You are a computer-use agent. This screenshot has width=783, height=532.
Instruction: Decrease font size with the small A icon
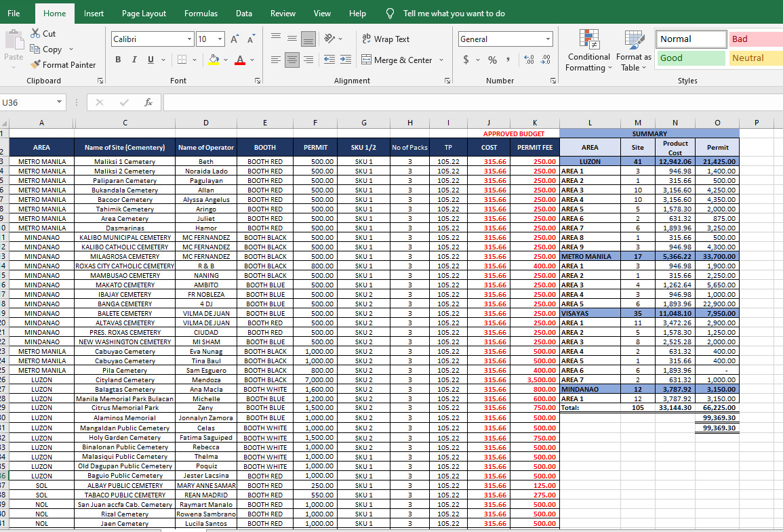pos(251,39)
